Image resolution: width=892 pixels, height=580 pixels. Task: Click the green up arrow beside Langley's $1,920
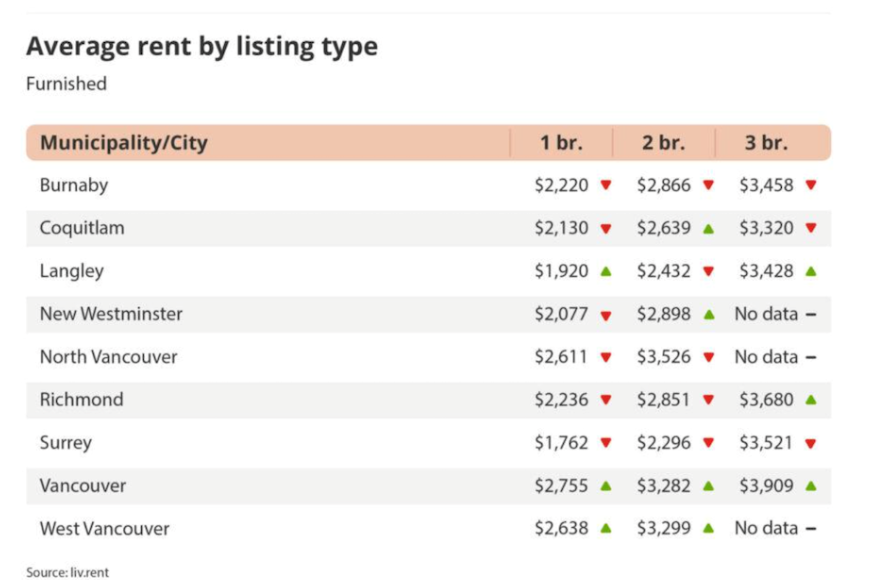(x=606, y=271)
